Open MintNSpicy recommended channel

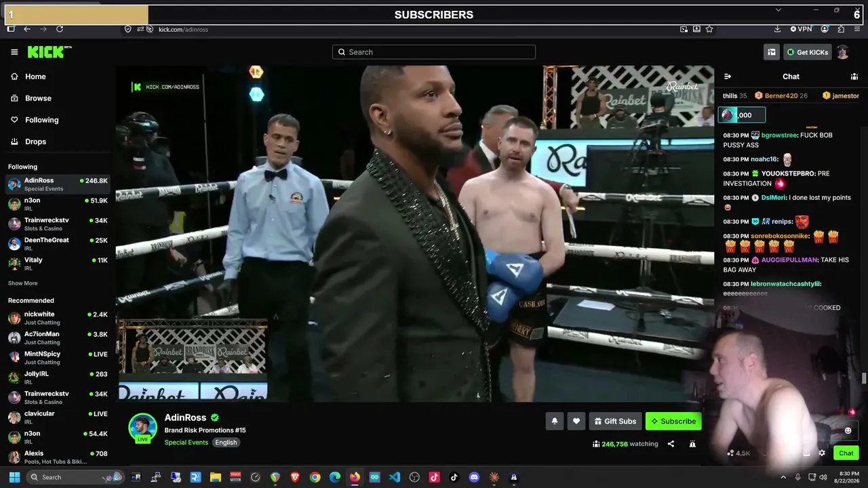coord(58,357)
